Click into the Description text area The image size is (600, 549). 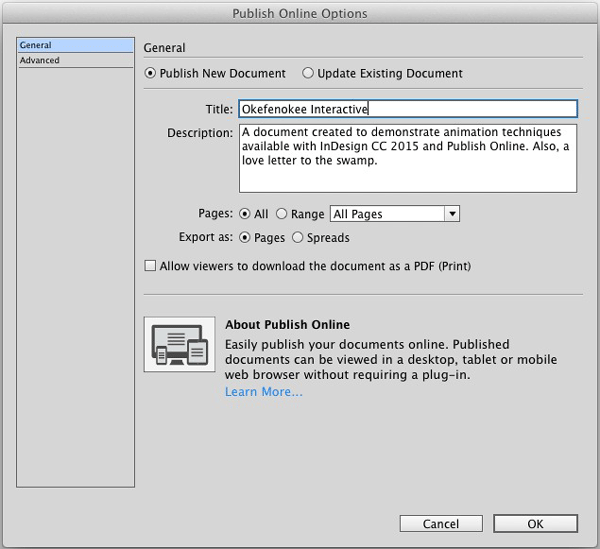click(408, 158)
